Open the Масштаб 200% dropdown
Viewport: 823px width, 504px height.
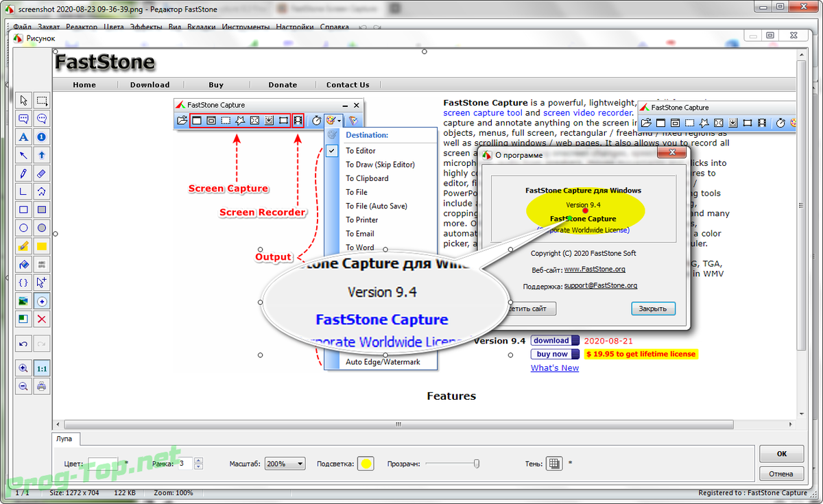(x=285, y=464)
